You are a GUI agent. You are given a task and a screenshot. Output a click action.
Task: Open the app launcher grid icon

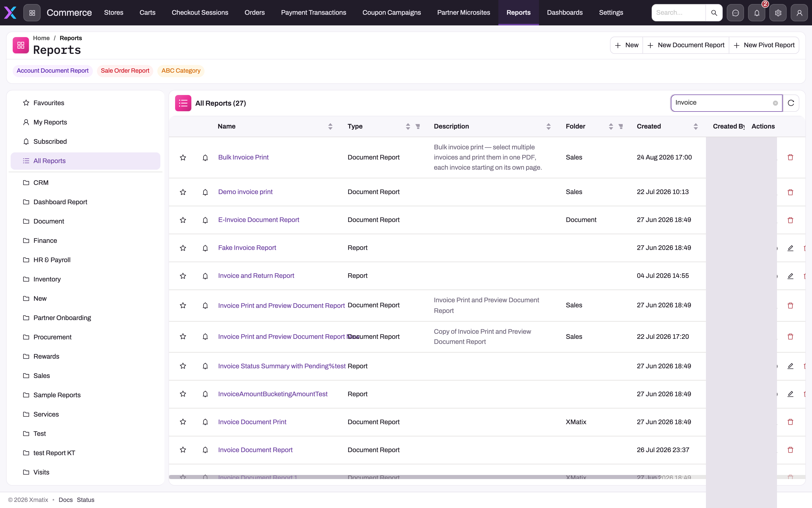32,13
